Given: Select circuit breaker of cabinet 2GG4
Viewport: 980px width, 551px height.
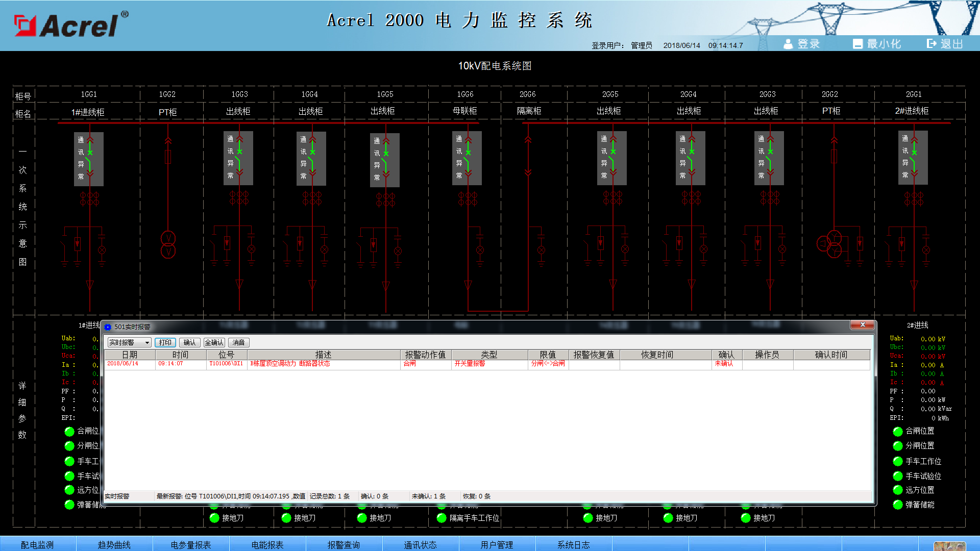Looking at the screenshot, I should pyautogui.click(x=691, y=158).
